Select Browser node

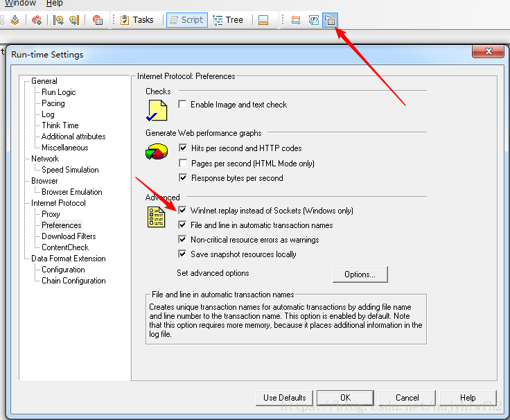44,181
